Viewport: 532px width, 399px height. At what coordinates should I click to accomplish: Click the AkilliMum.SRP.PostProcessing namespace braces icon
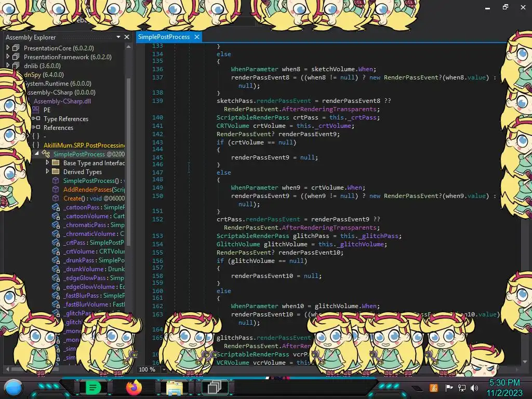coord(36,145)
